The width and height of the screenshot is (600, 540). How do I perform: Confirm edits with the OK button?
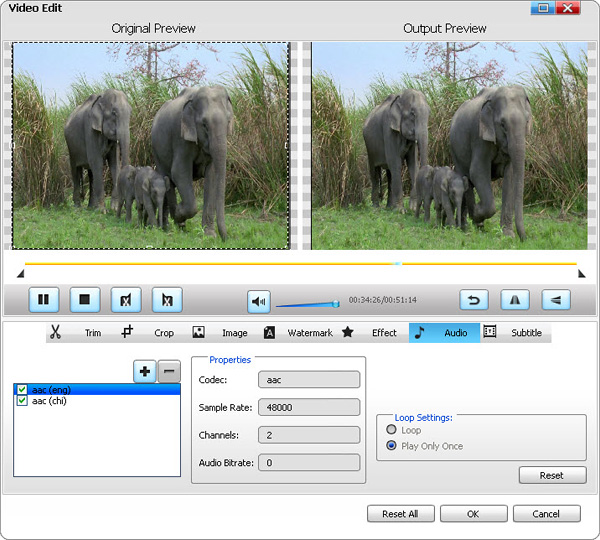473,514
